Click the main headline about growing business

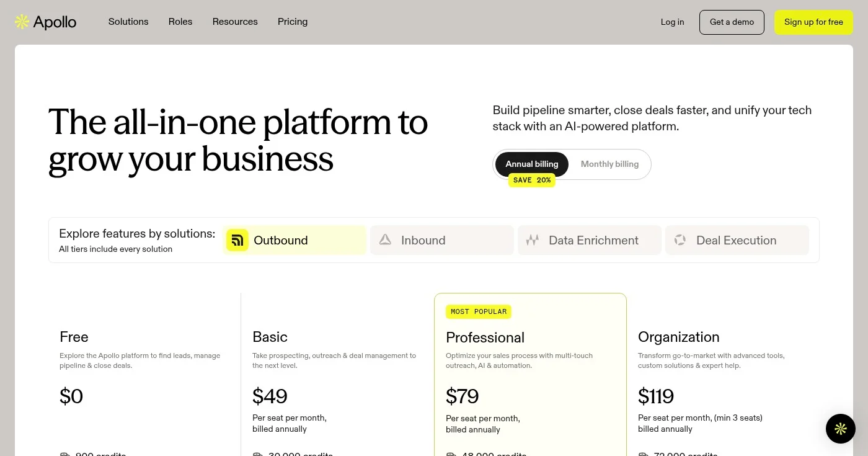click(x=238, y=140)
